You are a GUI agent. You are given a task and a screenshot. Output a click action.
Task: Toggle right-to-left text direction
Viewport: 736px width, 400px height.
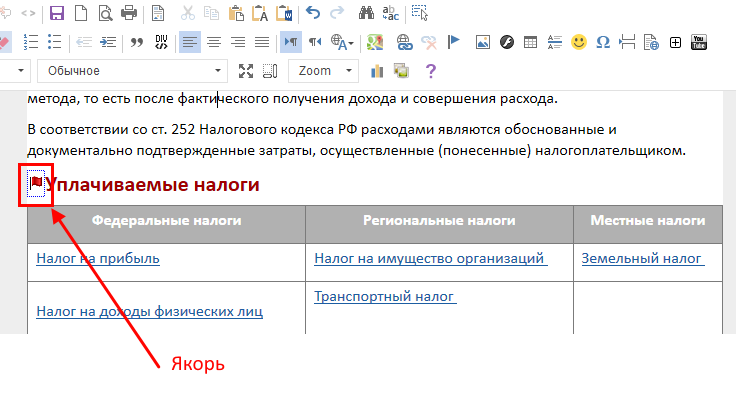[315, 42]
